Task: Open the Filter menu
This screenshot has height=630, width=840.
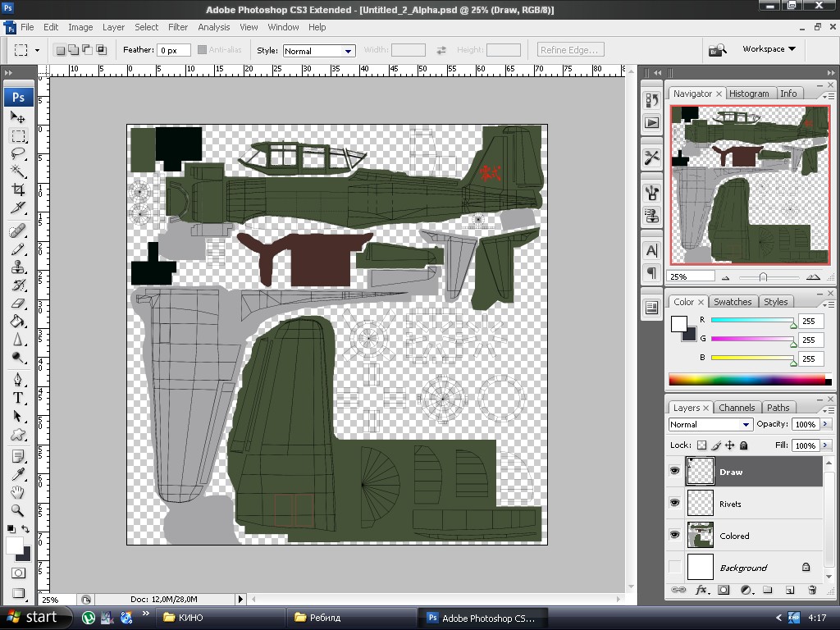Action: coord(178,27)
